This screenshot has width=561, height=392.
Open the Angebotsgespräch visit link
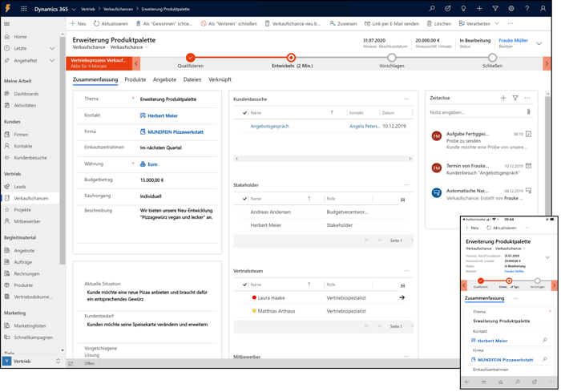[269, 126]
